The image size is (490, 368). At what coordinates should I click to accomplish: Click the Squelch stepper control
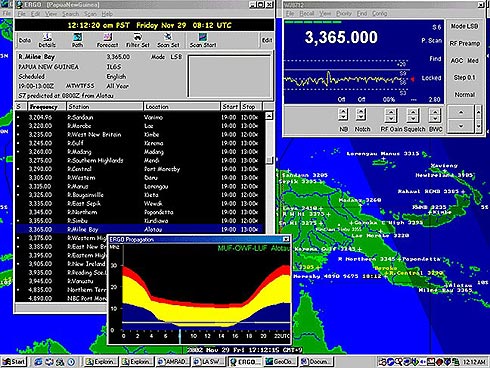[413, 115]
